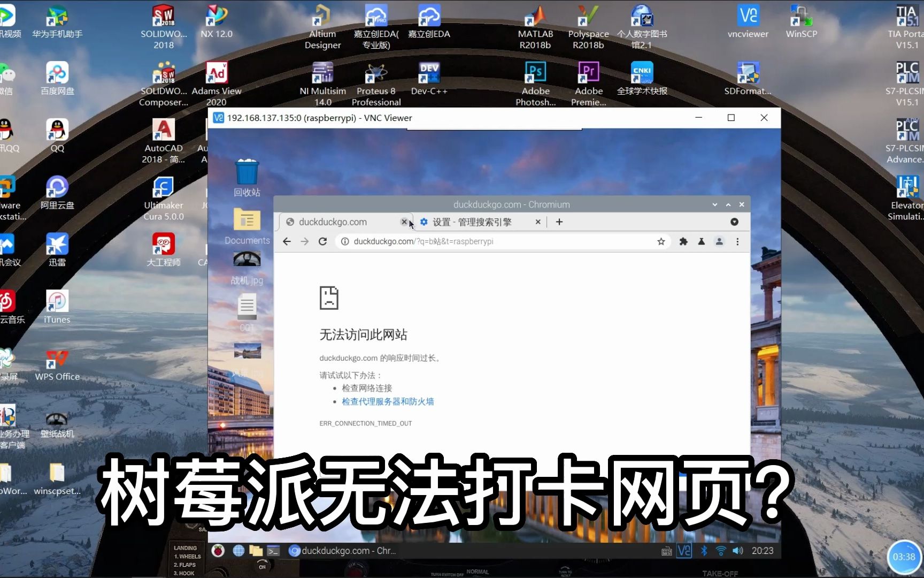The width and height of the screenshot is (924, 578).
Task: Open Raspberry Pi start menu
Action: click(x=218, y=551)
